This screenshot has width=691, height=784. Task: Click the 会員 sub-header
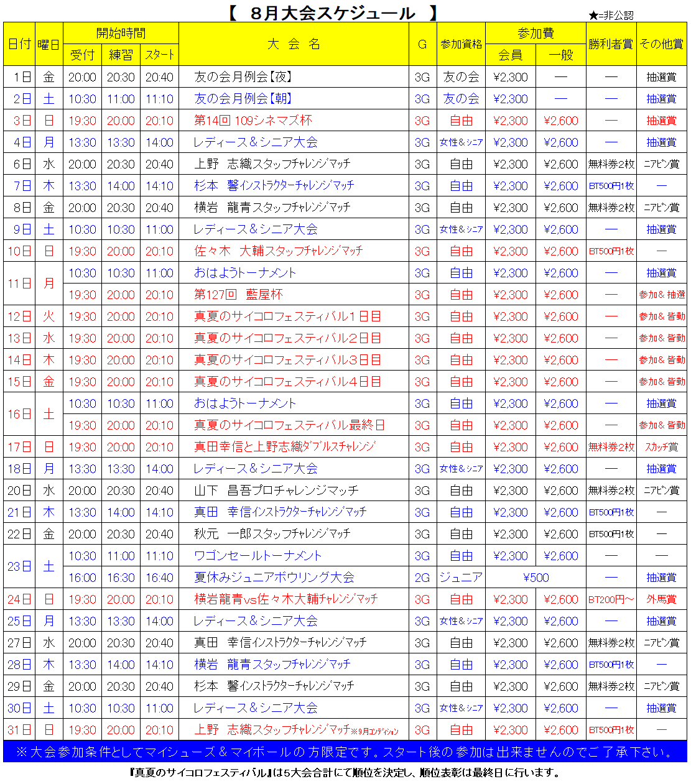coord(510,55)
